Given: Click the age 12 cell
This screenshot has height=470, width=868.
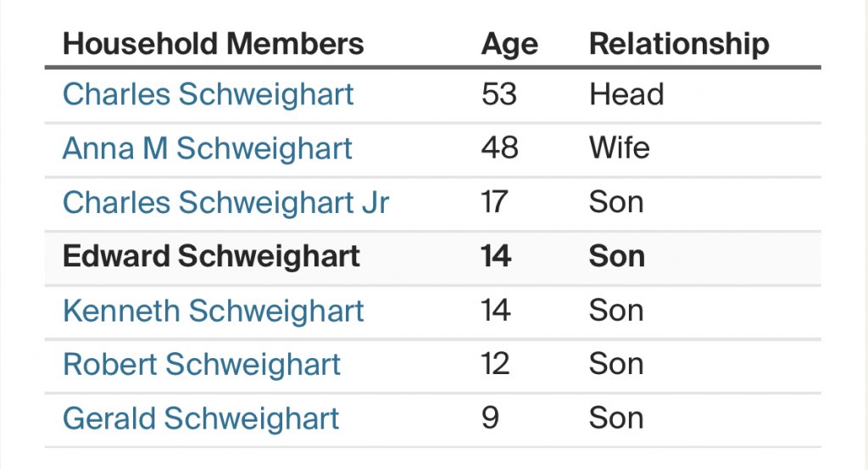Looking at the screenshot, I should 496,365.
